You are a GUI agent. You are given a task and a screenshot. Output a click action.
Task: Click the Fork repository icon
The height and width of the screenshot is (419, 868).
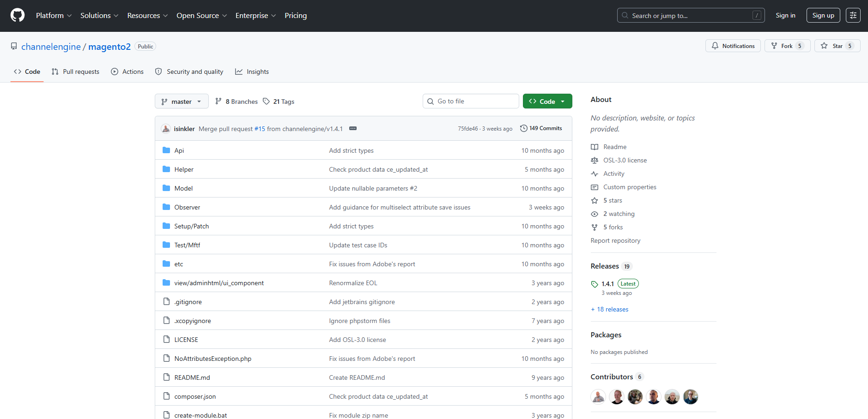(x=774, y=46)
